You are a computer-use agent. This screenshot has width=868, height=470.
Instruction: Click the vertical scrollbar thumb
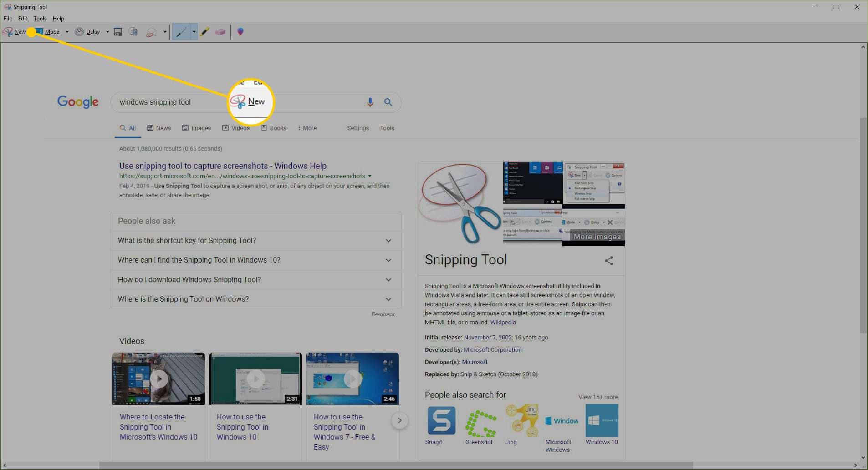[x=863, y=225]
